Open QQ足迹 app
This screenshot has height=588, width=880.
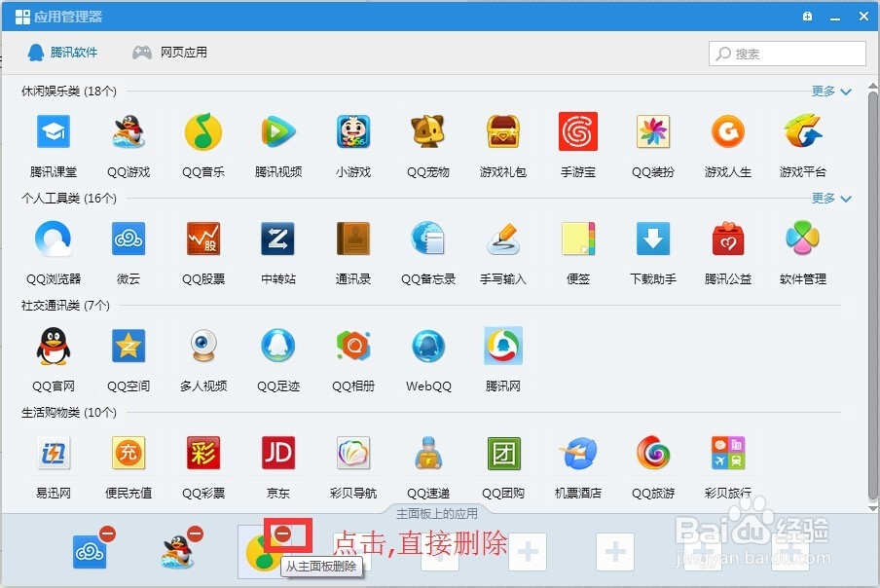(278, 347)
